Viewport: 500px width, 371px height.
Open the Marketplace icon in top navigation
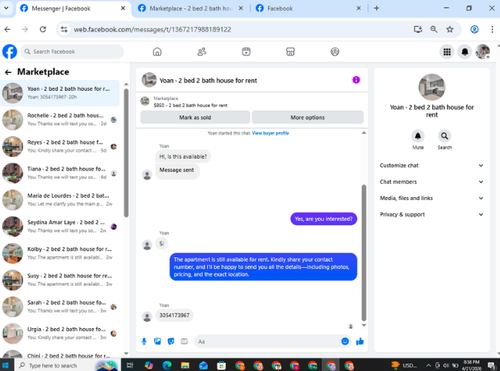290,52
